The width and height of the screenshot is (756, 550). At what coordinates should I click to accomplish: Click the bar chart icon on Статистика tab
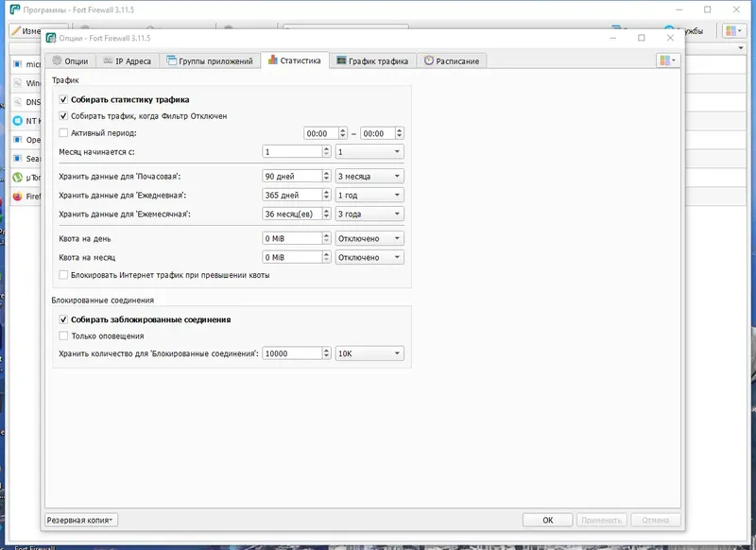pos(273,60)
